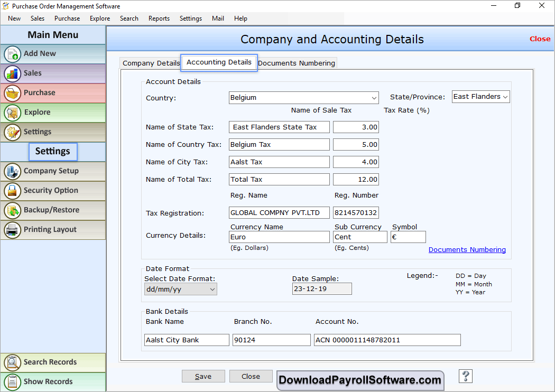Select the Explore sidebar icon
The image size is (555, 392).
click(x=53, y=113)
